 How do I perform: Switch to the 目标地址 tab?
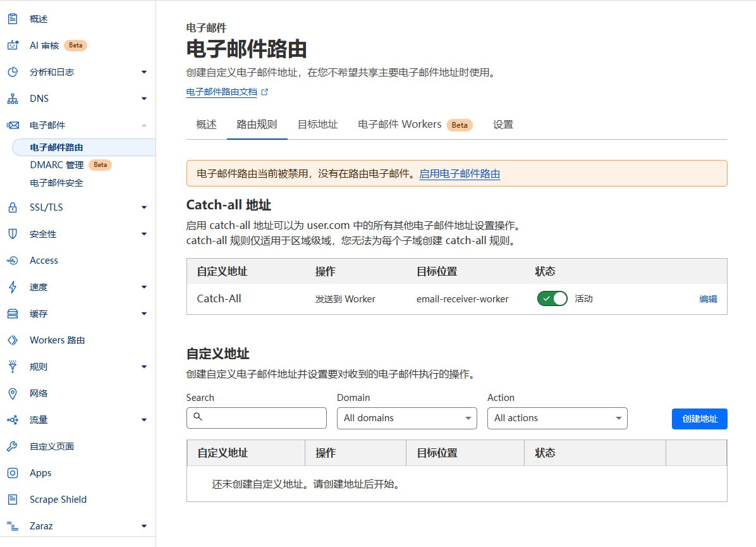pyautogui.click(x=317, y=125)
